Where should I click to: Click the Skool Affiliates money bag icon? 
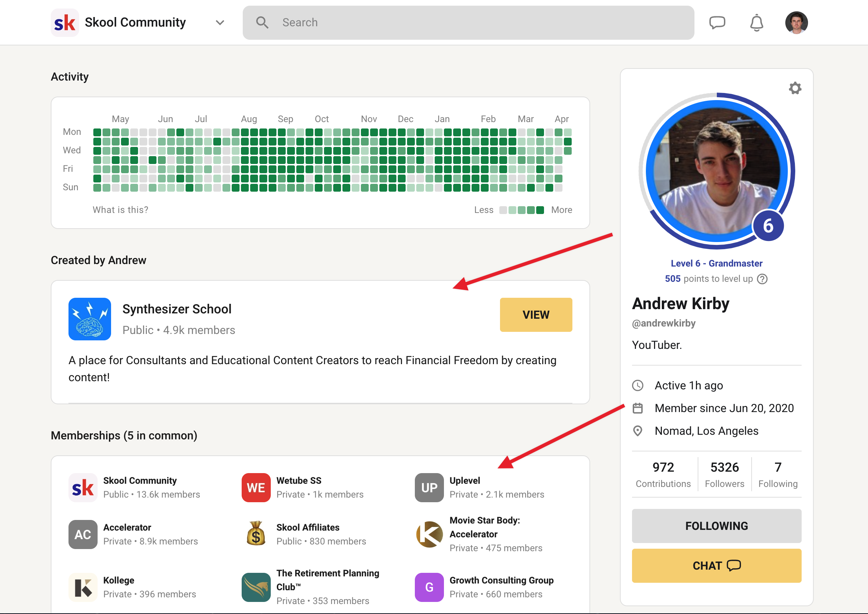pos(256,534)
